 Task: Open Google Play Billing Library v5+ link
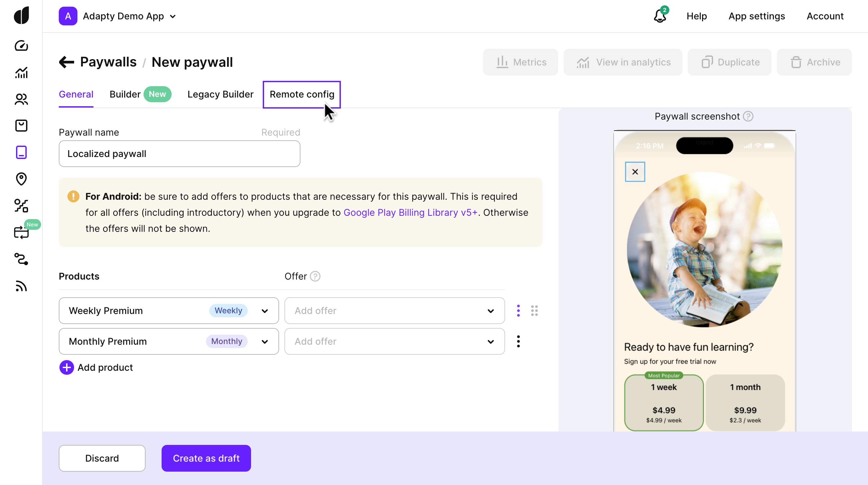pyautogui.click(x=410, y=213)
